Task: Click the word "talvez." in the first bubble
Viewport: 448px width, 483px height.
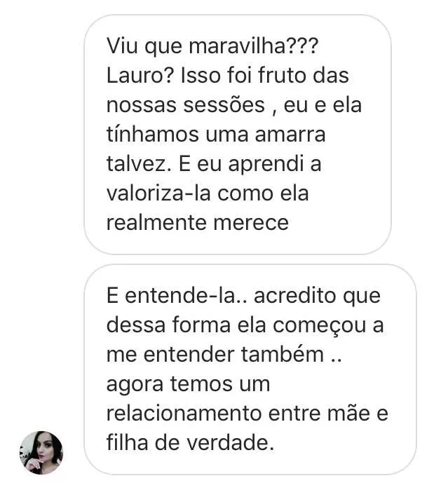Action: (x=139, y=163)
